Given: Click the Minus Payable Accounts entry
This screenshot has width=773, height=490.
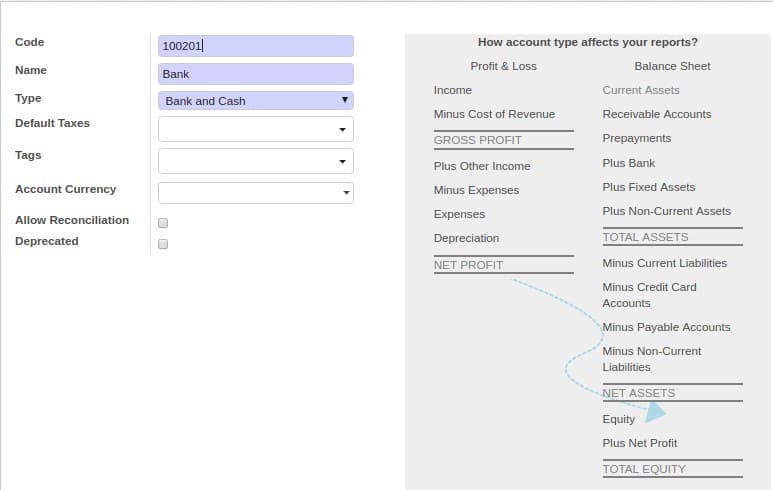Looking at the screenshot, I should (x=666, y=327).
